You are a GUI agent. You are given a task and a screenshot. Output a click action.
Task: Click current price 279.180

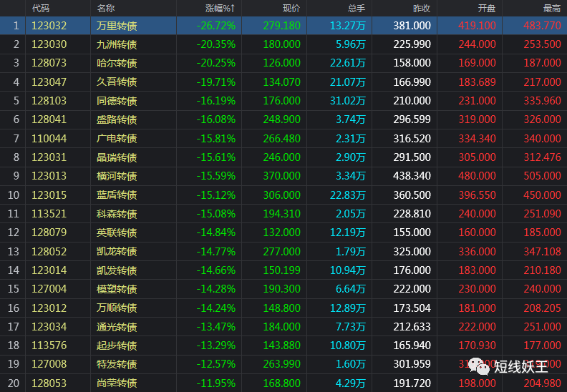click(281, 26)
